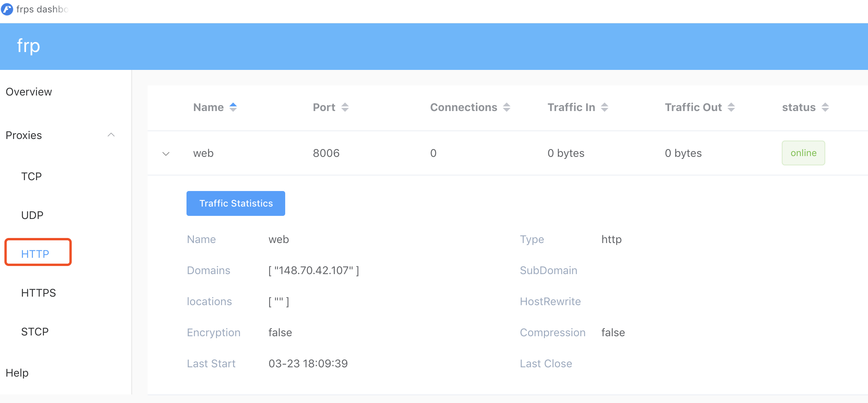This screenshot has height=403, width=868.
Task: Click the Compression value false
Action: point(613,332)
